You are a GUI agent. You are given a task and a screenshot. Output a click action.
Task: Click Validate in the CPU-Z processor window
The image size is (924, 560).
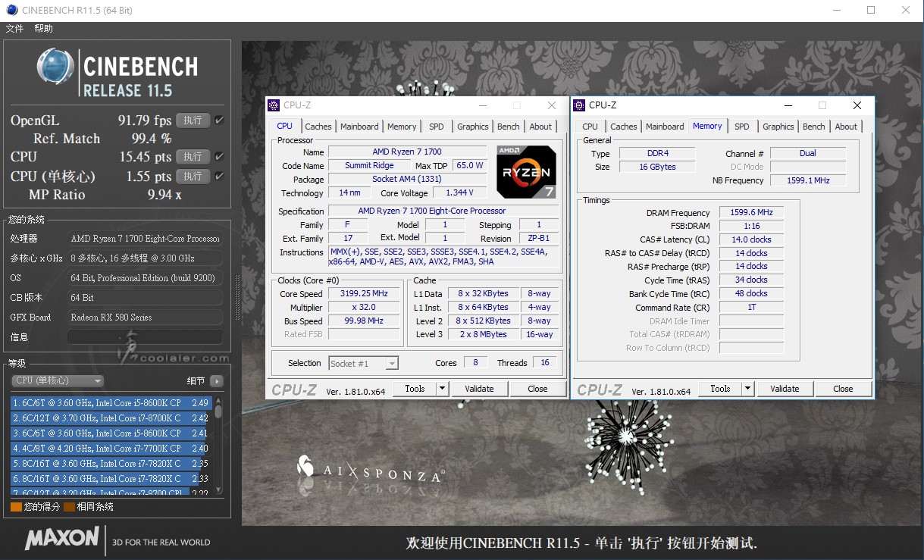(x=479, y=389)
